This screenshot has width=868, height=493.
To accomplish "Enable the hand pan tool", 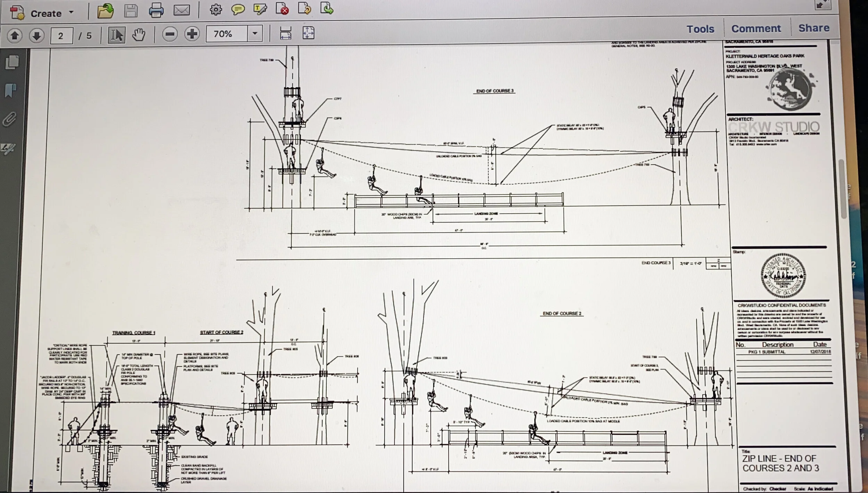I will pos(139,35).
